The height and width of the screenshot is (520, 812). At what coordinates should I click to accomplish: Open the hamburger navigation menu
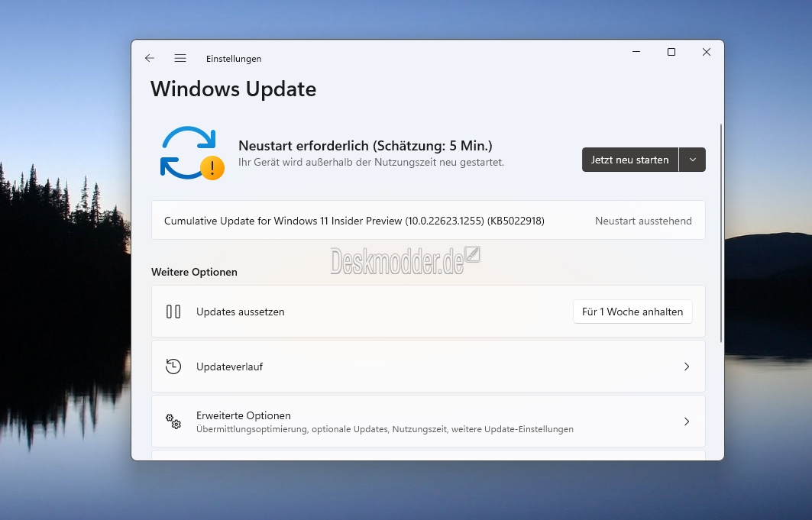pyautogui.click(x=180, y=58)
